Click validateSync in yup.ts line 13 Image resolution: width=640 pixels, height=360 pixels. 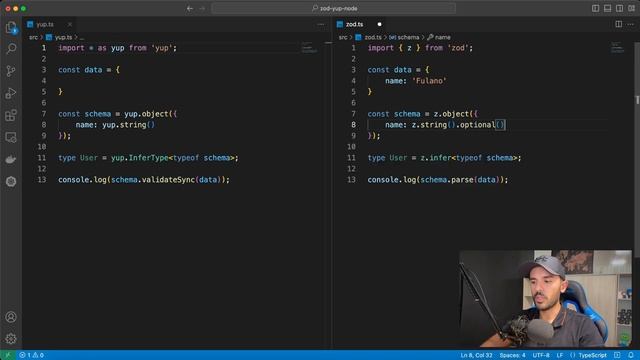click(x=168, y=180)
